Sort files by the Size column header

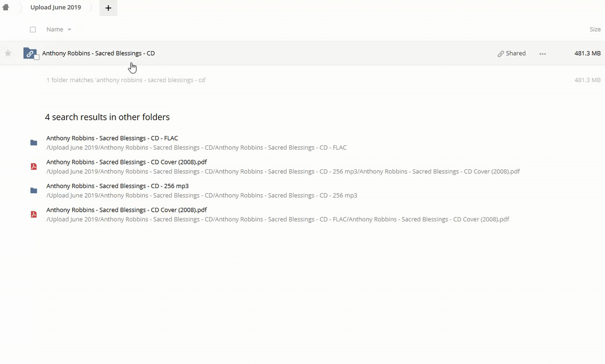click(x=594, y=29)
